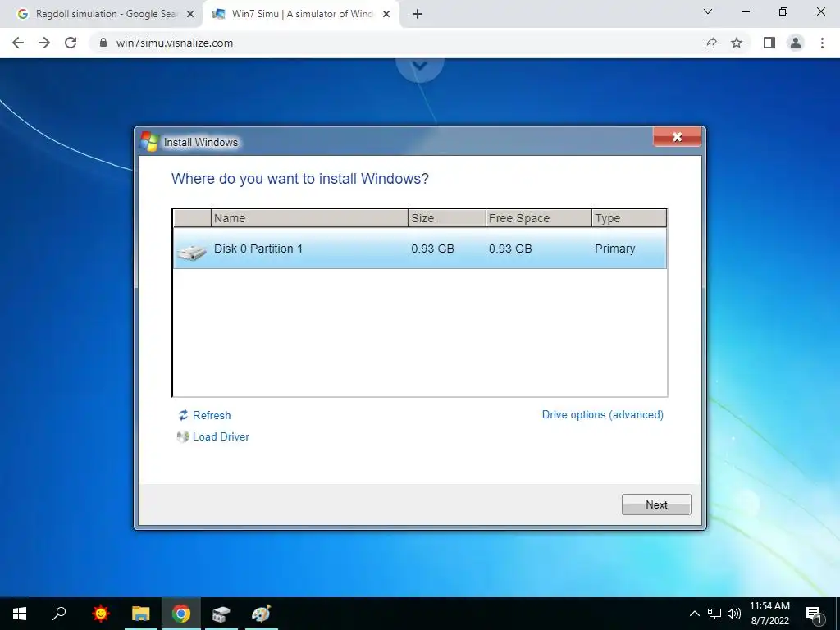Screen dimensions: 840x630
Task: Open the graduation cap app in taskbar
Action: 221,614
